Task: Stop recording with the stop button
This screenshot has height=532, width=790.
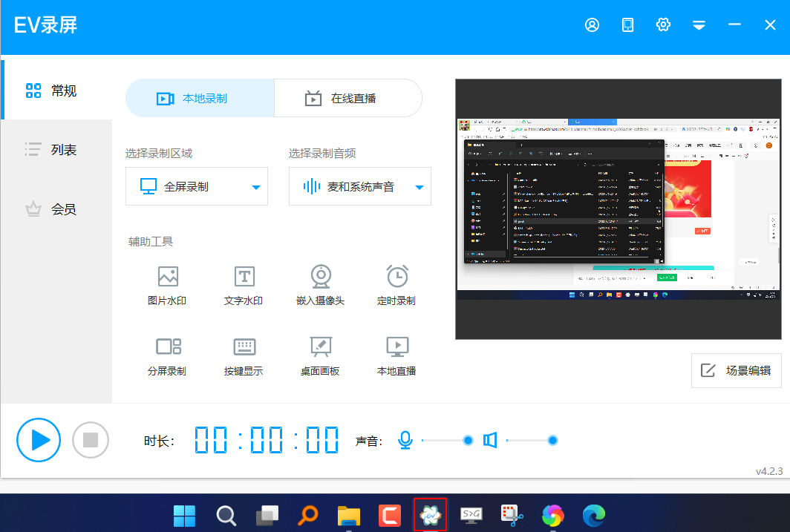Action: [x=91, y=440]
